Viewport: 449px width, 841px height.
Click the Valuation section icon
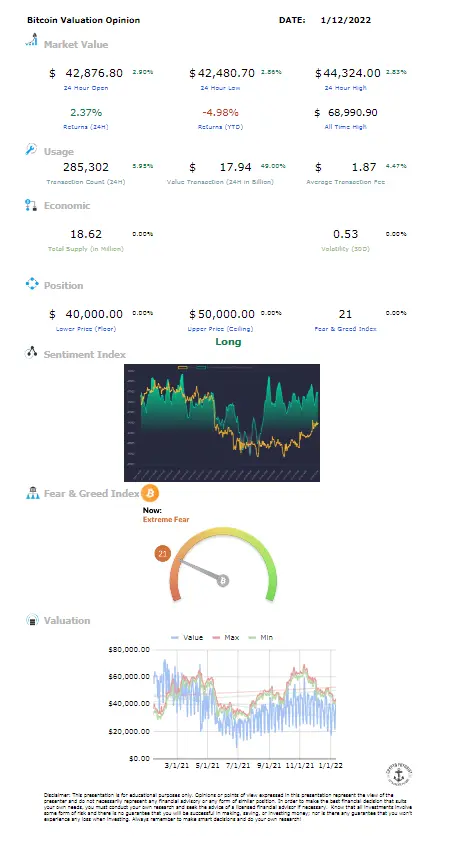32,620
